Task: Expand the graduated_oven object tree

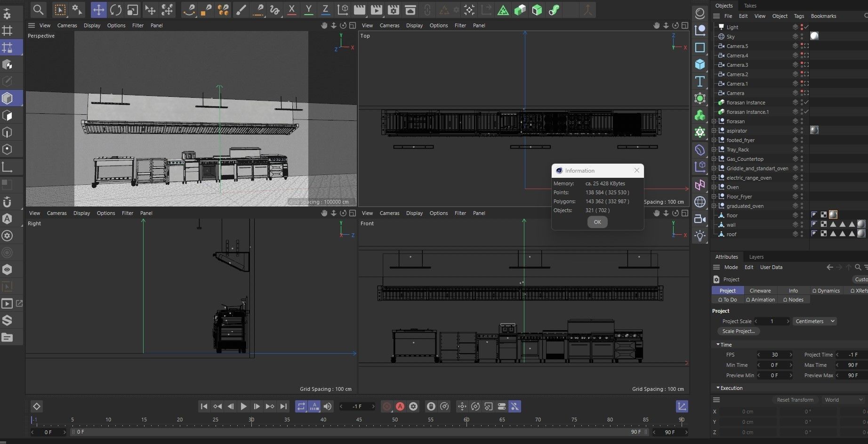Action: coord(714,206)
